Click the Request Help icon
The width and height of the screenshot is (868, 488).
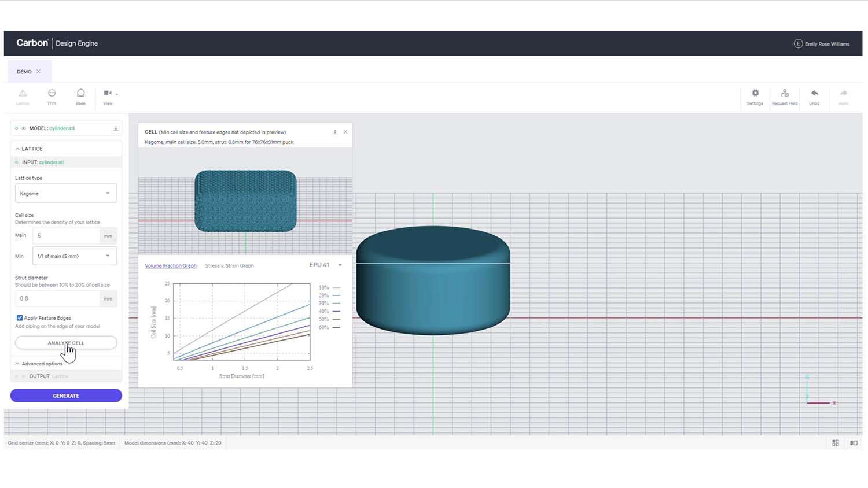click(784, 96)
